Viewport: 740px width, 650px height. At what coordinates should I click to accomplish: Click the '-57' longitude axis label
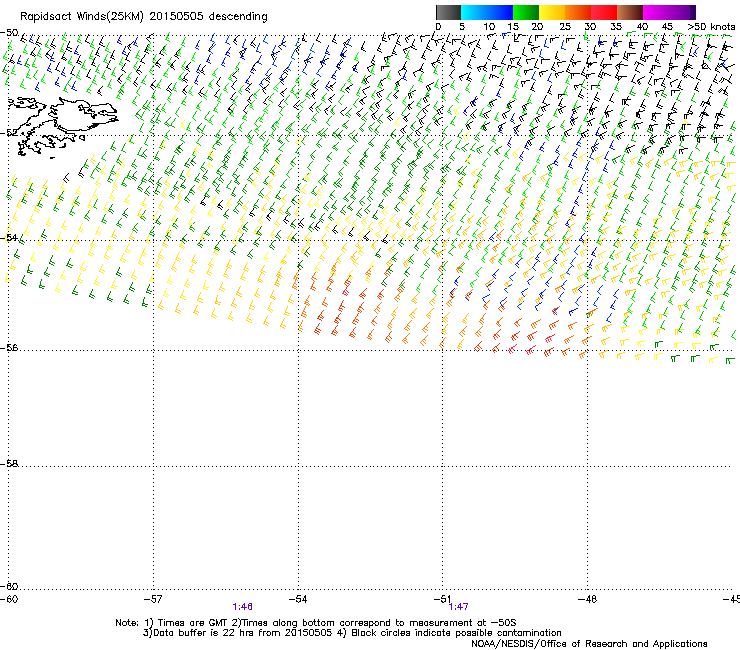(153, 599)
